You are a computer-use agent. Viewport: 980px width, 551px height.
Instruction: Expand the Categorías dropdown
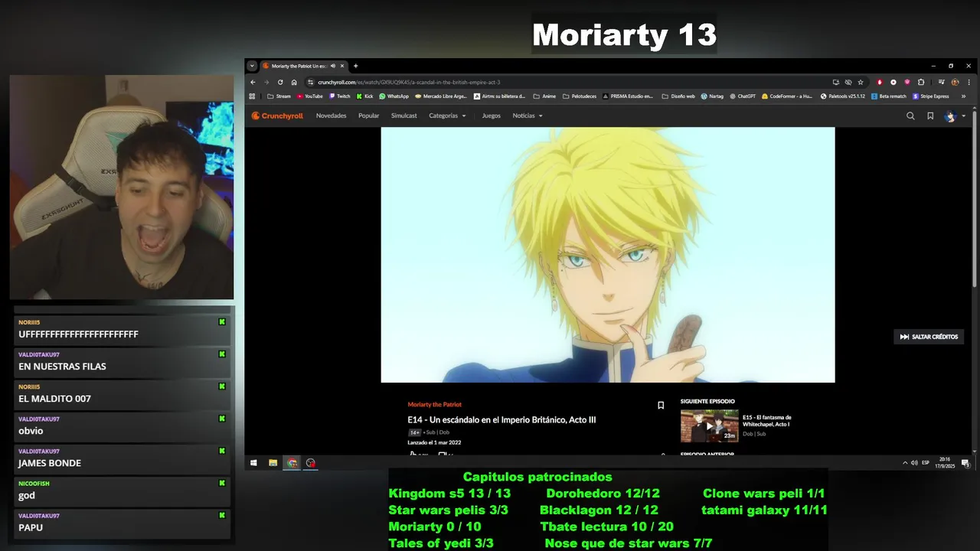pos(447,116)
